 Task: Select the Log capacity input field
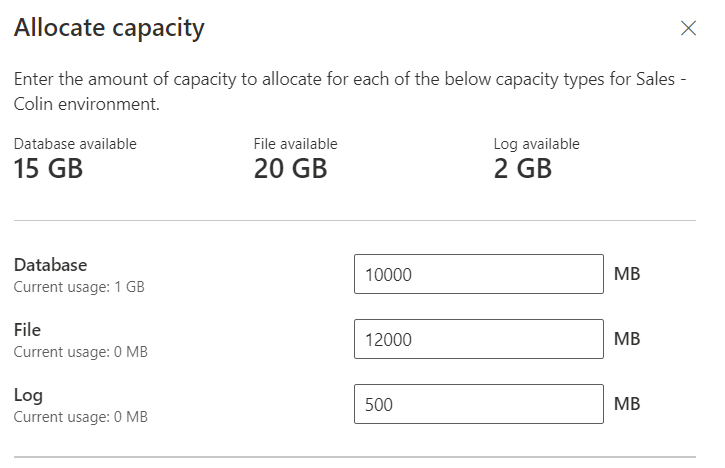(x=478, y=404)
